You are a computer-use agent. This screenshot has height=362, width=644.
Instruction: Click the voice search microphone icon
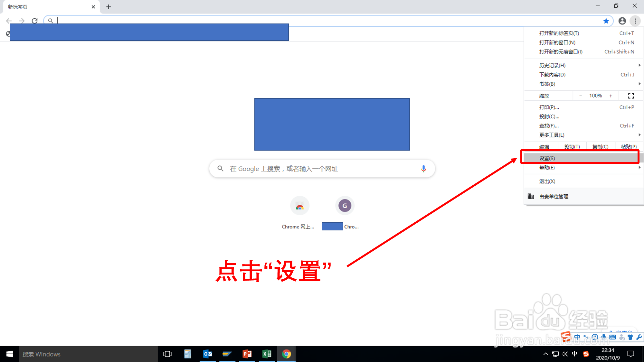pyautogui.click(x=423, y=169)
